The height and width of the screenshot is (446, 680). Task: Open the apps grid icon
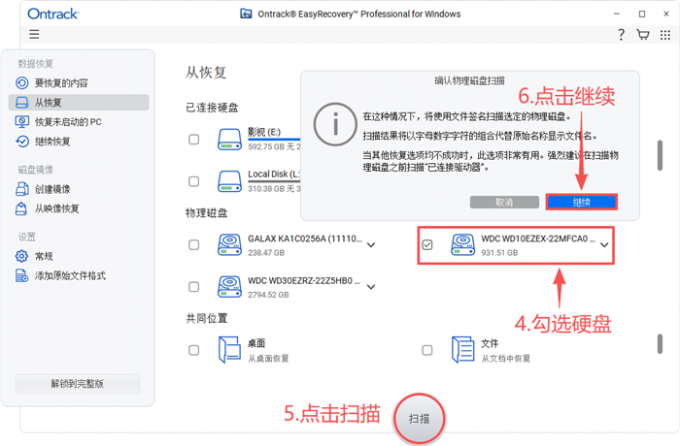[x=665, y=35]
